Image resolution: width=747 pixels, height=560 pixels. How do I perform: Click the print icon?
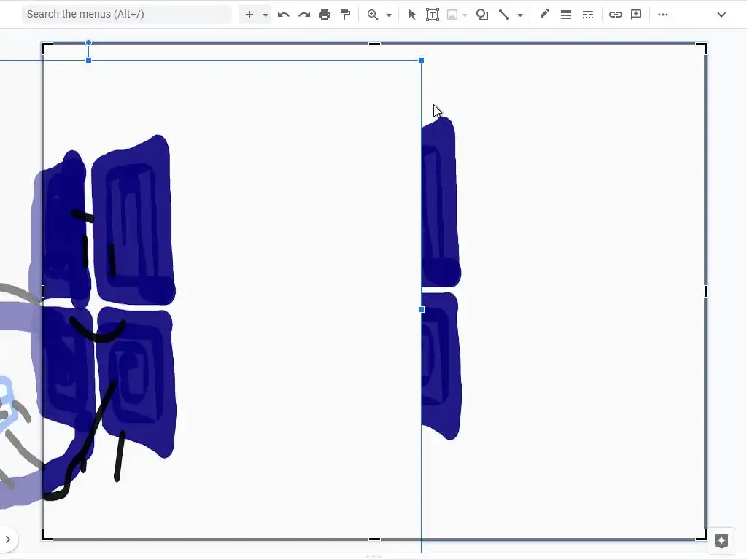click(325, 15)
